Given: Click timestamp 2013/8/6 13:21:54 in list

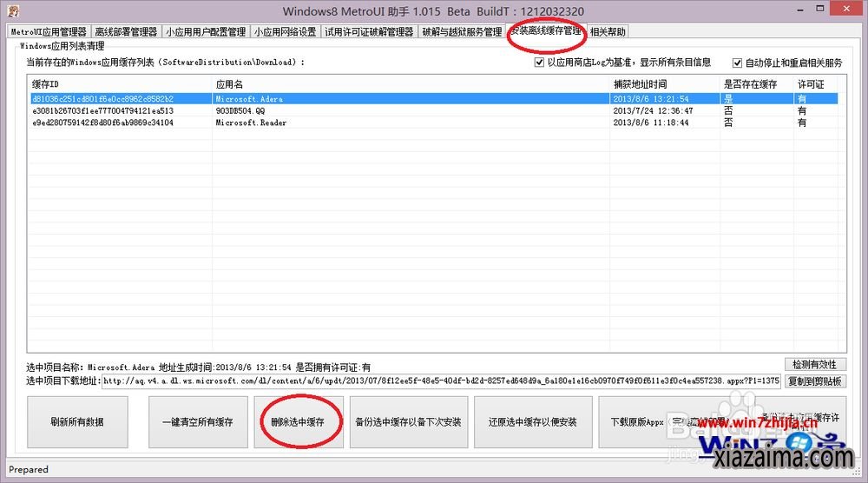Looking at the screenshot, I should pos(651,98).
